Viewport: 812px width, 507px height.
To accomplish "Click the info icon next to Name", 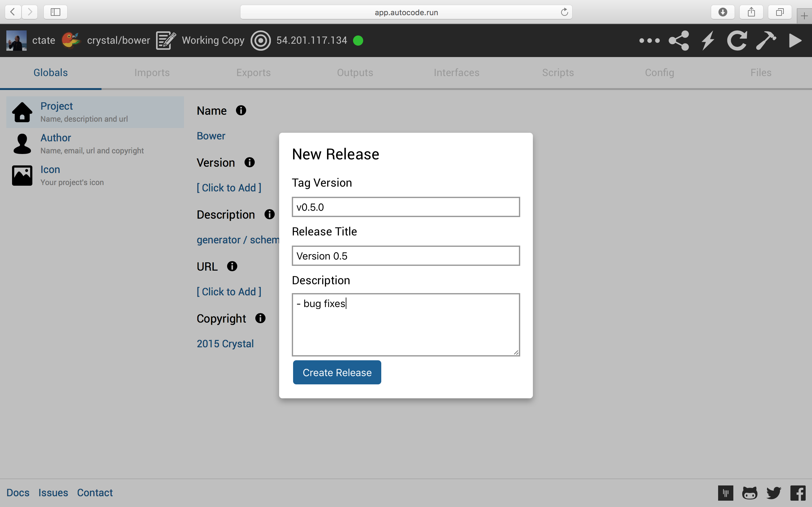I will (x=241, y=110).
